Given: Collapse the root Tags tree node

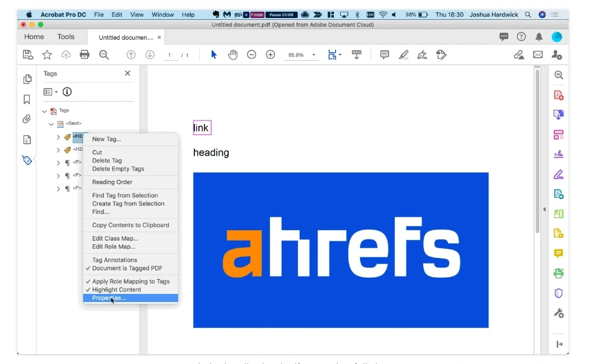Looking at the screenshot, I should 44,111.
